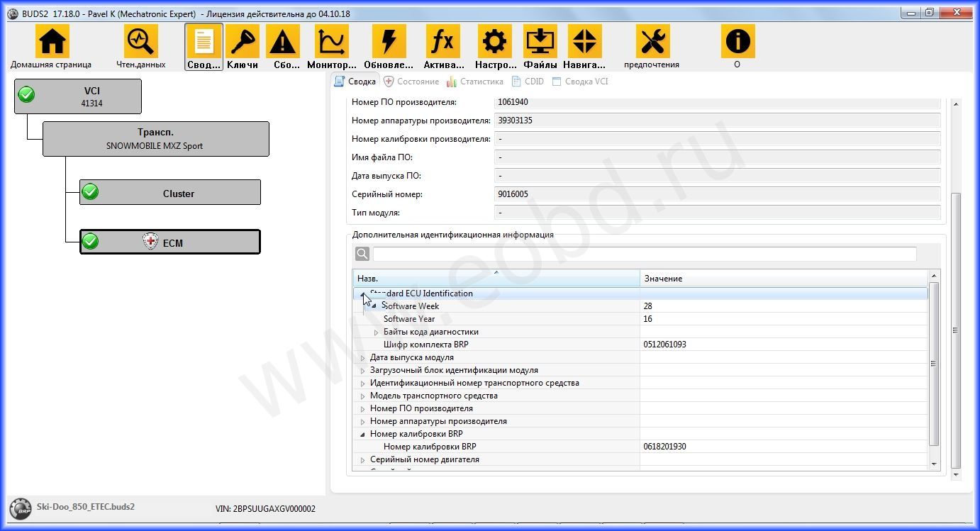
Task: Sort by the Значение column header
Action: click(x=784, y=278)
